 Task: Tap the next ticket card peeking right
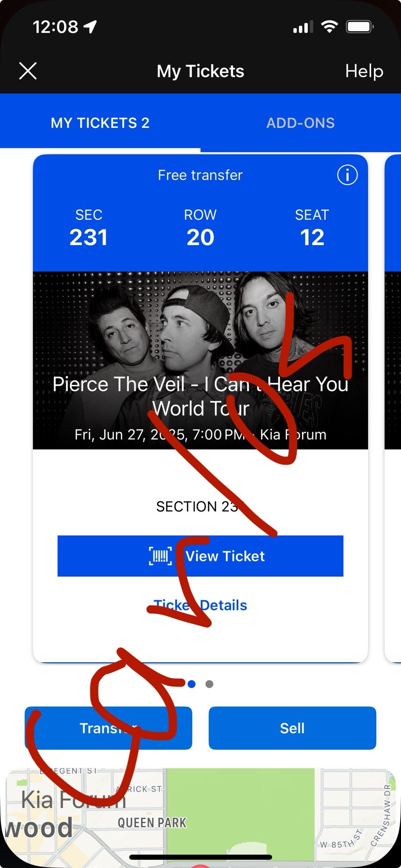coord(393,407)
